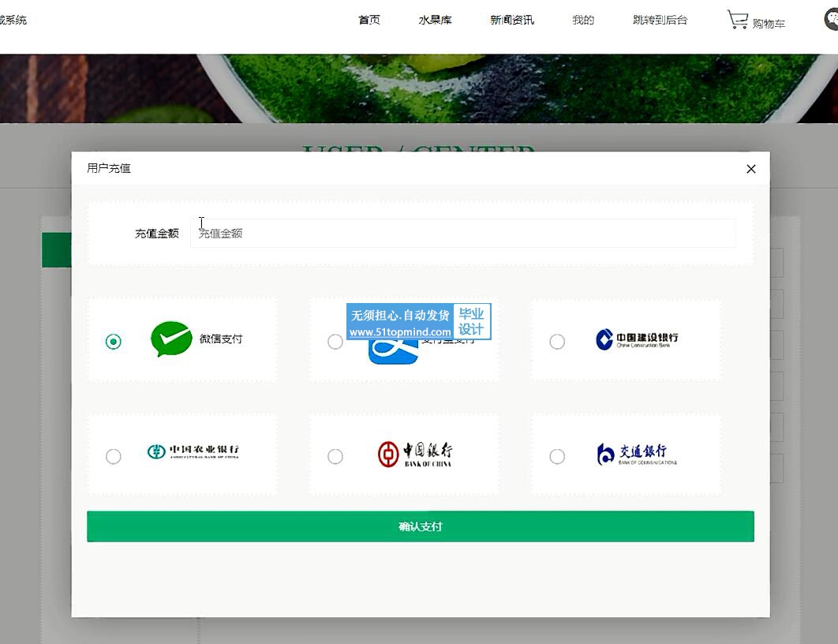The height and width of the screenshot is (644, 838).
Task: Click the 用户充值 dialog title
Action: 109,168
